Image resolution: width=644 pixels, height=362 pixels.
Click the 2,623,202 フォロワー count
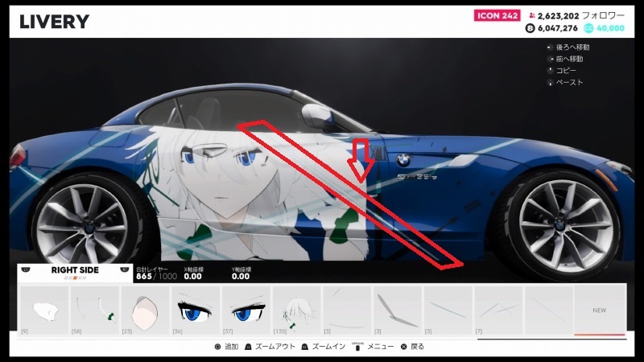click(x=581, y=15)
